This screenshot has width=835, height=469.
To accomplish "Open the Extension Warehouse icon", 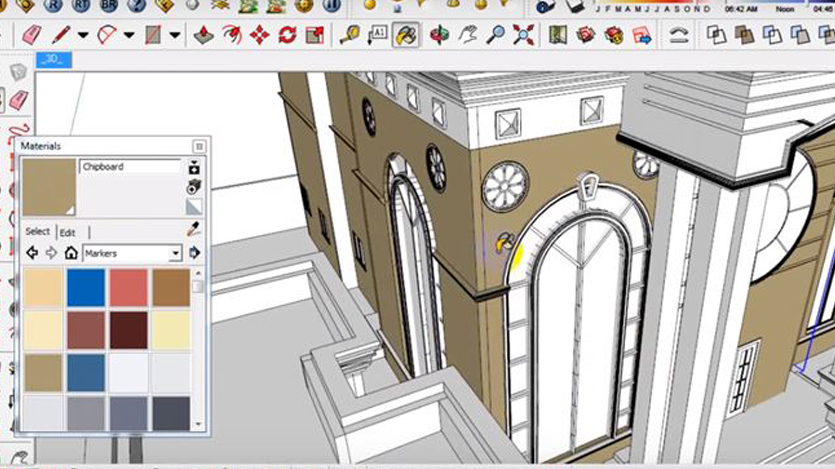I will coord(613,35).
